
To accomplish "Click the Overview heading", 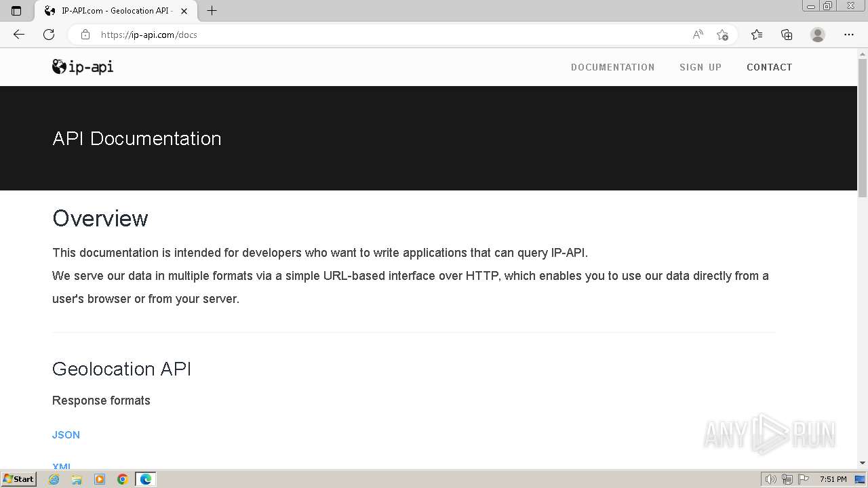I will (100, 218).
